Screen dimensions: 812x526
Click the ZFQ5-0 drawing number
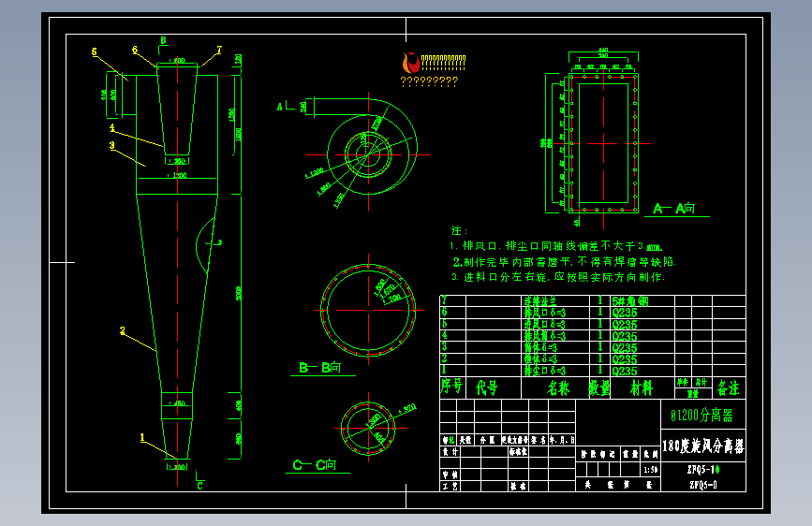703,485
